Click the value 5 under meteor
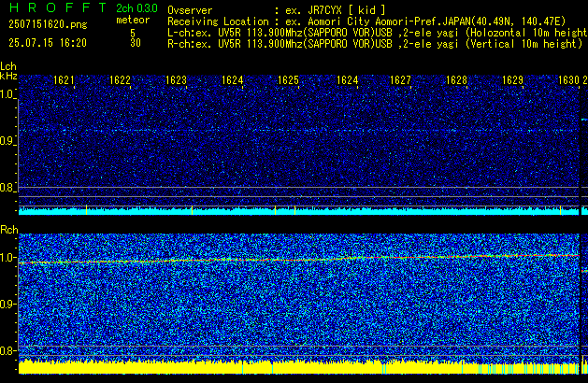Screen dimensions: 588x383 tap(133, 33)
